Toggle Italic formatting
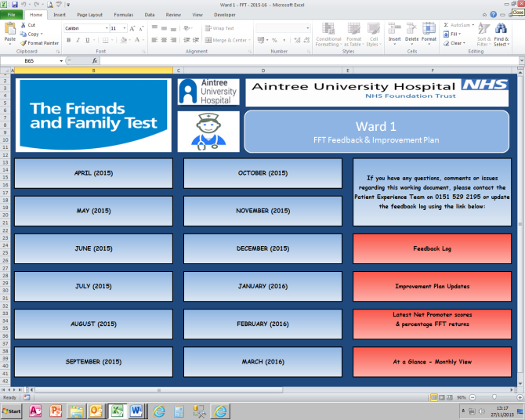Screen dimensions: 525x420 coord(78,40)
